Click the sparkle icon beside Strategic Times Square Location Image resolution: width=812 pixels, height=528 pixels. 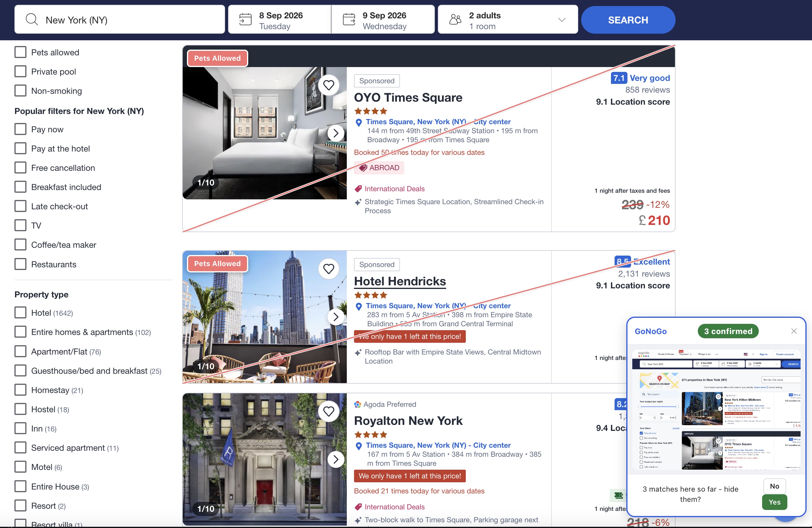click(x=358, y=202)
